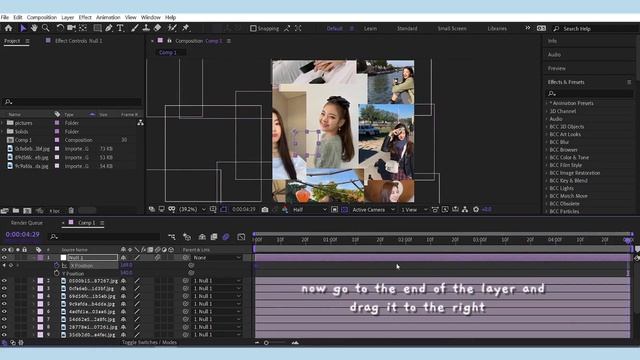Hide layer 2 0500b15 jpg eye
This screenshot has height=360, width=640.
point(4,281)
